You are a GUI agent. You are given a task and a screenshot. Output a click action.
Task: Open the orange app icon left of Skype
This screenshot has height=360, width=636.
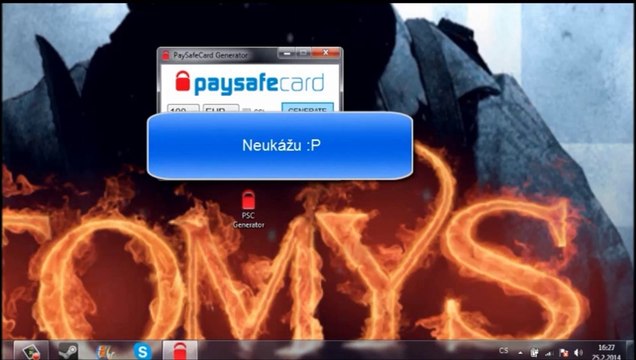pos(105,351)
